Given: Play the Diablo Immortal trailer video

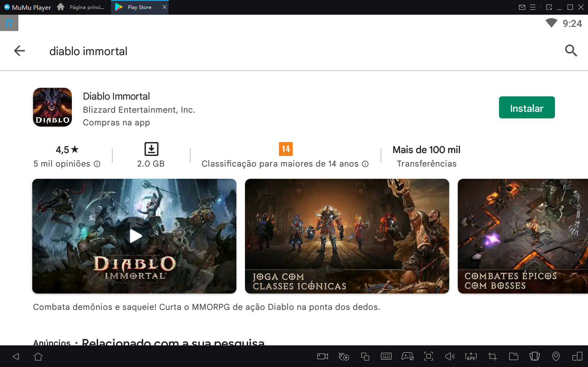Looking at the screenshot, I should pyautogui.click(x=134, y=236).
